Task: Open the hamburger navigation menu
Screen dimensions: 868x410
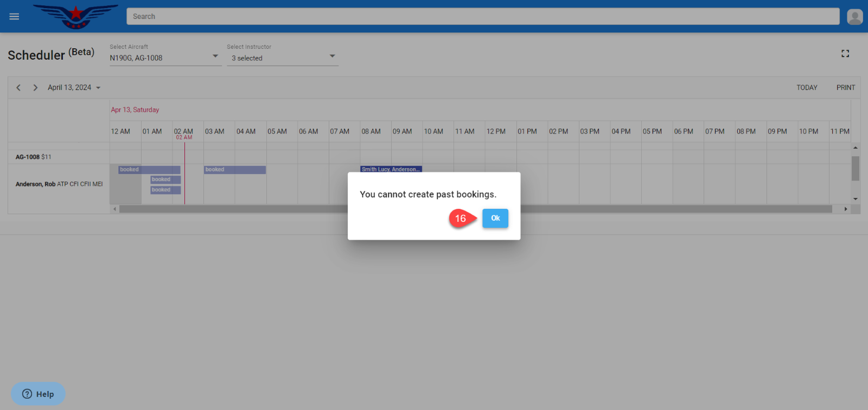Action: (15, 16)
